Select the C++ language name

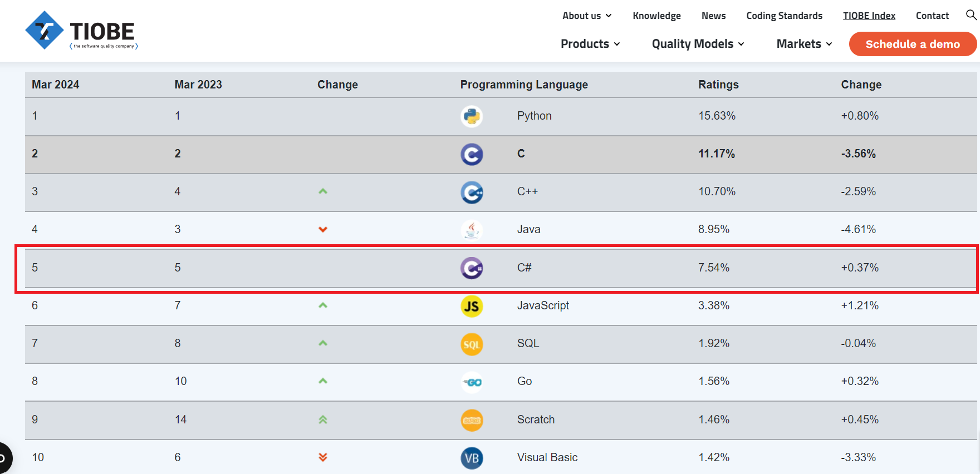[x=527, y=191]
